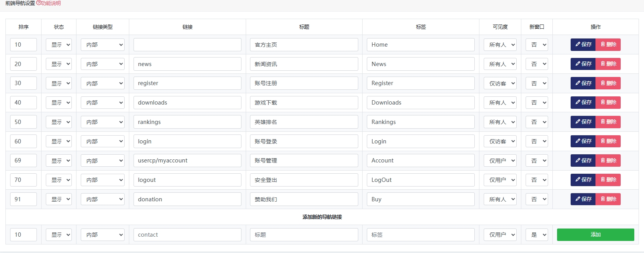Open the 功能说明 help link

pos(49,3)
